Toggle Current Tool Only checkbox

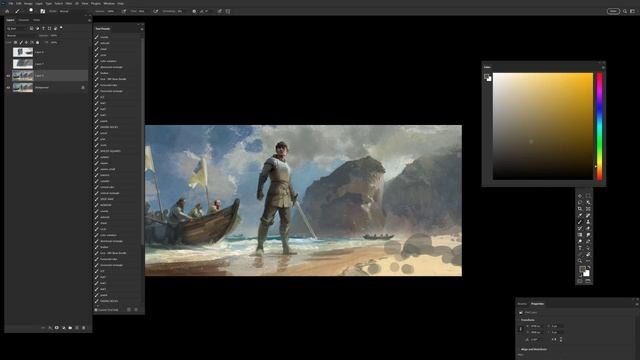click(x=96, y=310)
